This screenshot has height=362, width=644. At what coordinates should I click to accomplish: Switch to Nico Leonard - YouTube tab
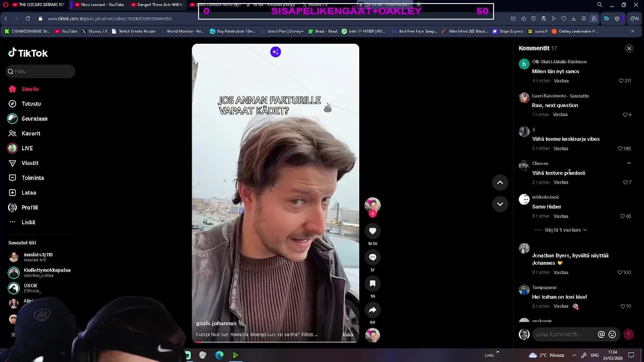(99, 5)
